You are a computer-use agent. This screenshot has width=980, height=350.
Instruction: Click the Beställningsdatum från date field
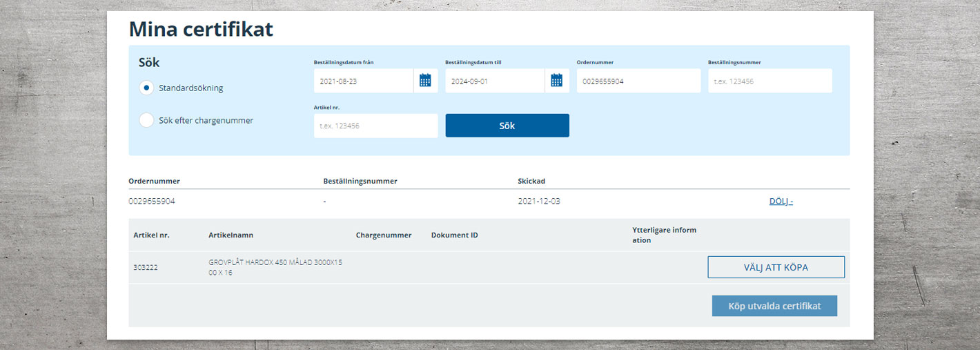[363, 81]
